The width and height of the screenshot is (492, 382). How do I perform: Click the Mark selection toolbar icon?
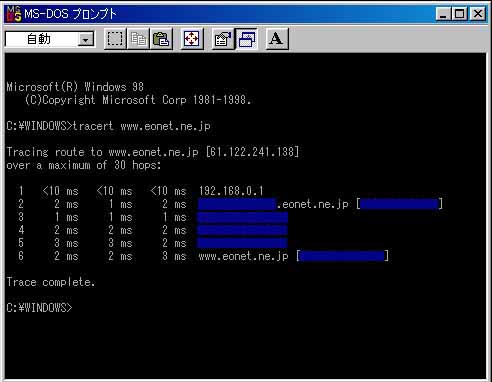point(115,39)
